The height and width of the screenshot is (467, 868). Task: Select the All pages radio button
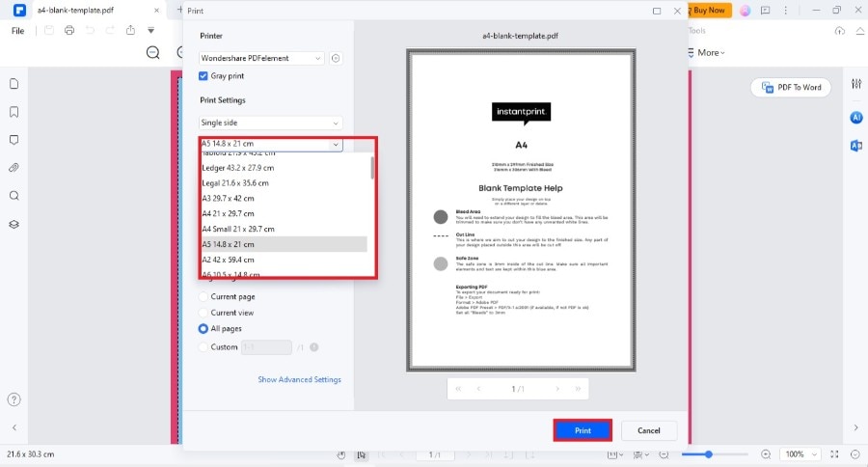click(x=203, y=328)
